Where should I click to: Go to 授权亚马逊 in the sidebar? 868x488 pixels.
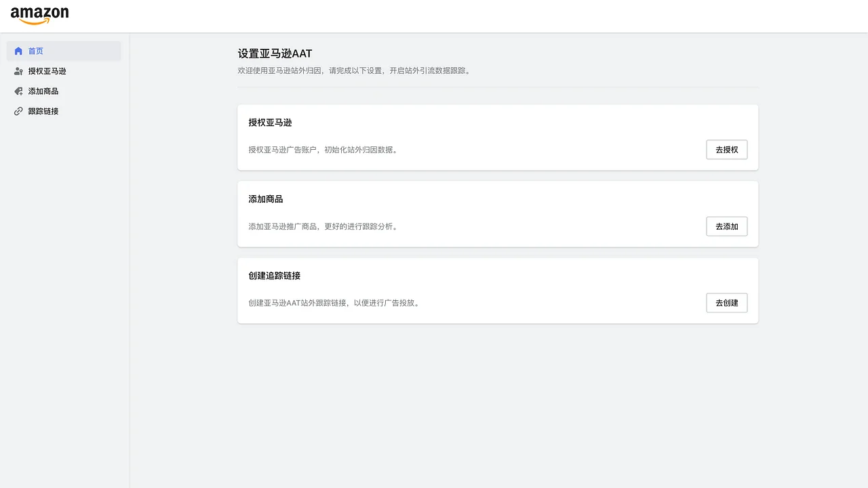[64, 71]
